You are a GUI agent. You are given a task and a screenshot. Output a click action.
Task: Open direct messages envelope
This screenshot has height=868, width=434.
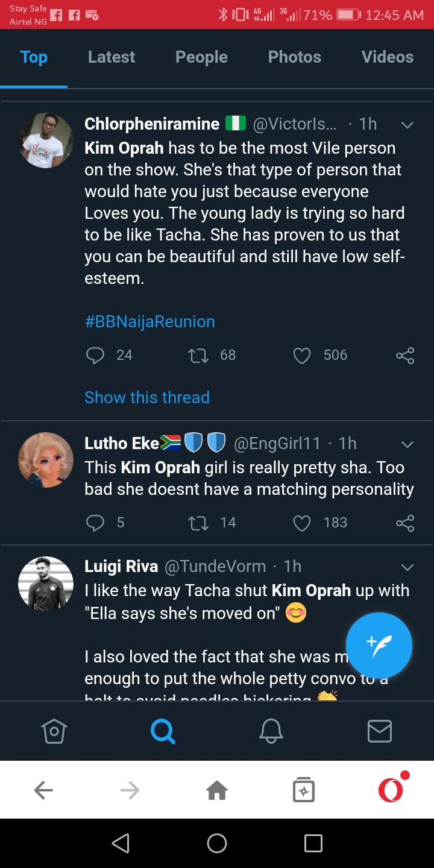pyautogui.click(x=380, y=731)
